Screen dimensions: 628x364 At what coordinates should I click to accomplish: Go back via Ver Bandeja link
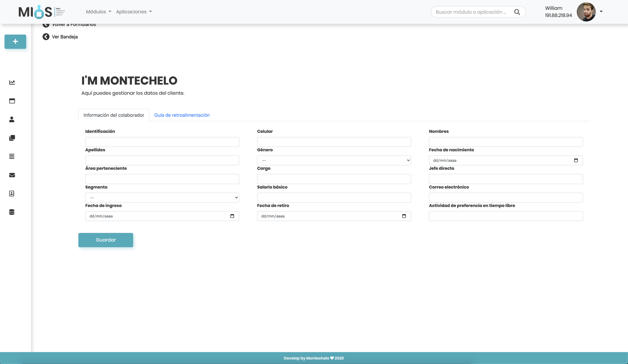point(60,37)
